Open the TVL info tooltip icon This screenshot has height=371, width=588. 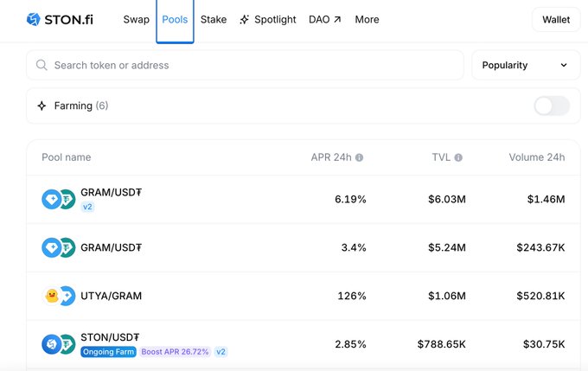[x=458, y=157]
